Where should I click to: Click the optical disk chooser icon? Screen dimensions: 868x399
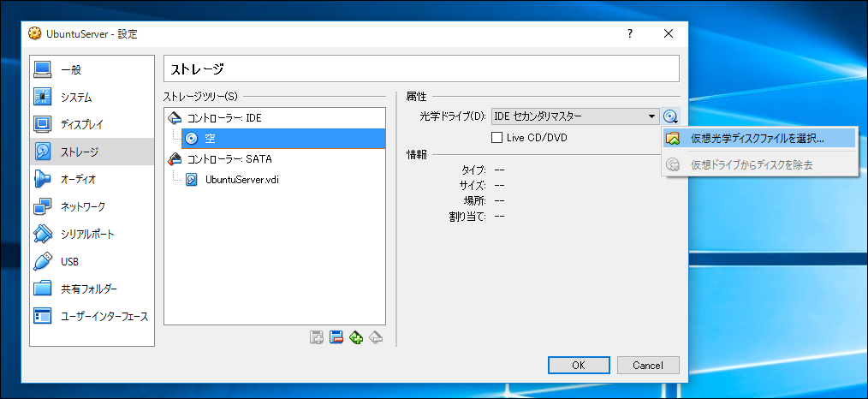tap(671, 116)
